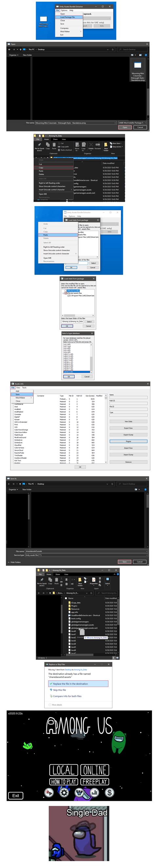Click LOCAL in Among Us menu
155x868 pixels.
pos(63,770)
